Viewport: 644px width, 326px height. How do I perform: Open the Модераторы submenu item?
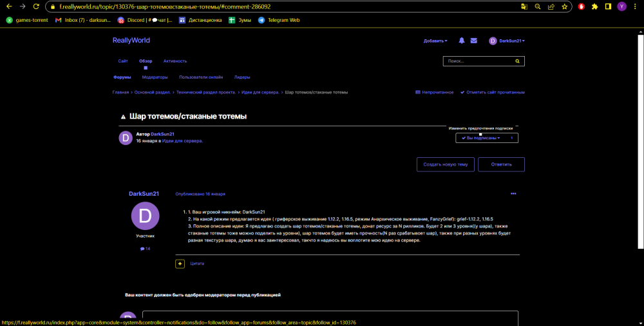click(155, 77)
